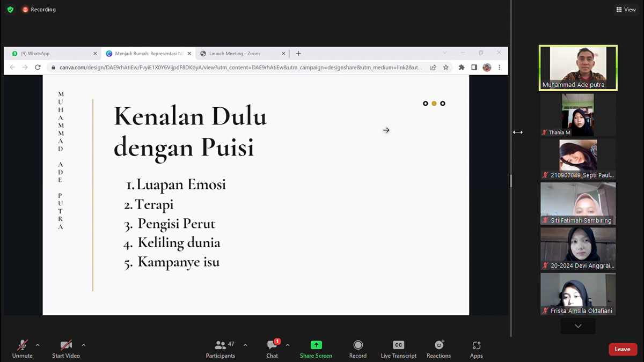Open the Participants panel icon
The width and height of the screenshot is (644, 362).
tap(220, 345)
